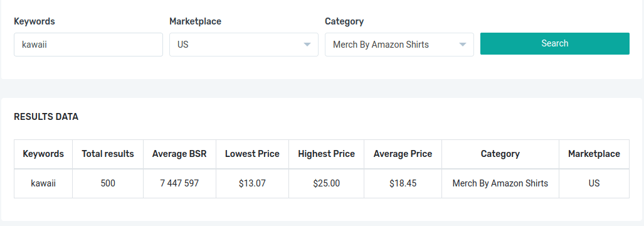
Task: Click the Highest Price column header
Action: pos(326,154)
